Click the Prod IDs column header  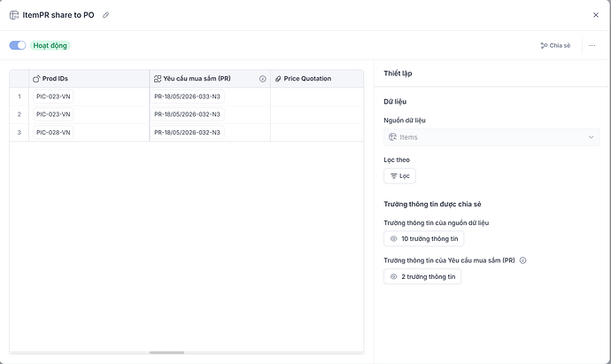(89, 79)
